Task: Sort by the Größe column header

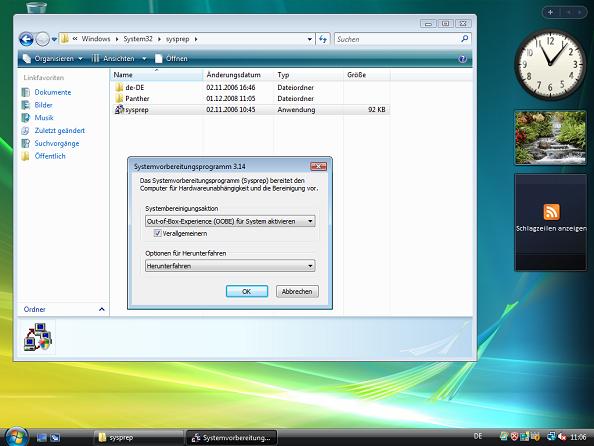Action: [x=366, y=75]
